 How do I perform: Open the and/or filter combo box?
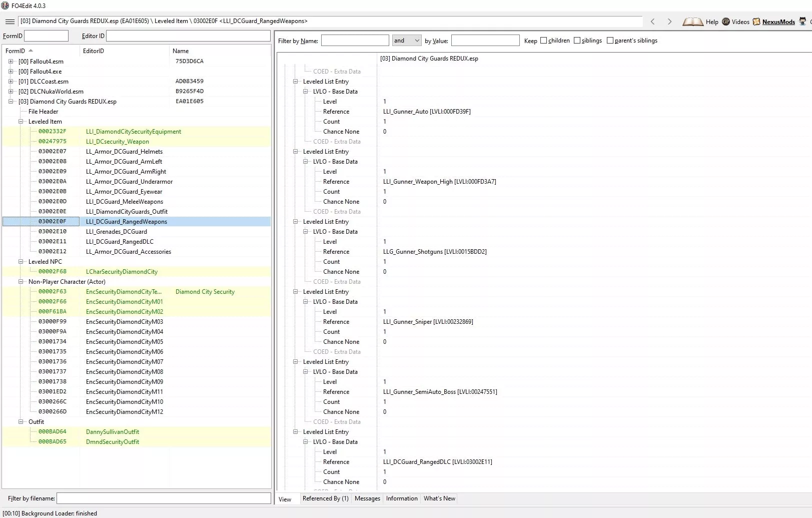(407, 41)
